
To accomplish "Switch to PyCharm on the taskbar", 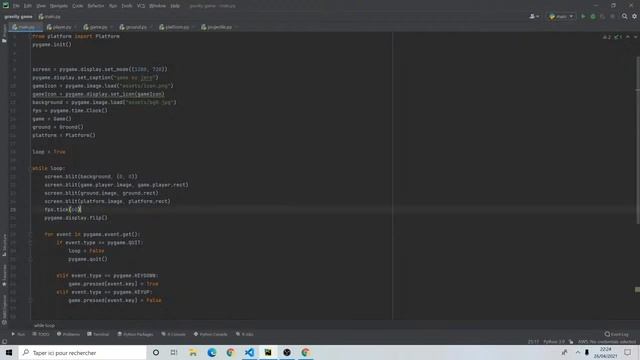I will 268,352.
